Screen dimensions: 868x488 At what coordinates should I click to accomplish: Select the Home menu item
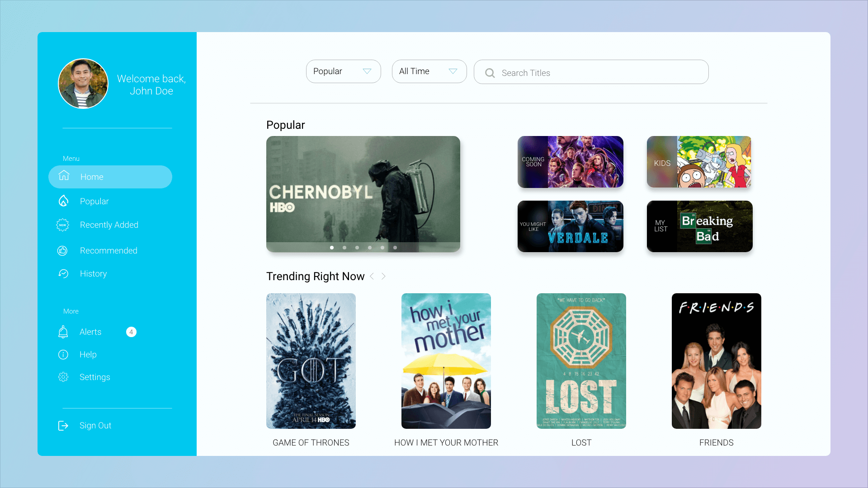pyautogui.click(x=110, y=177)
